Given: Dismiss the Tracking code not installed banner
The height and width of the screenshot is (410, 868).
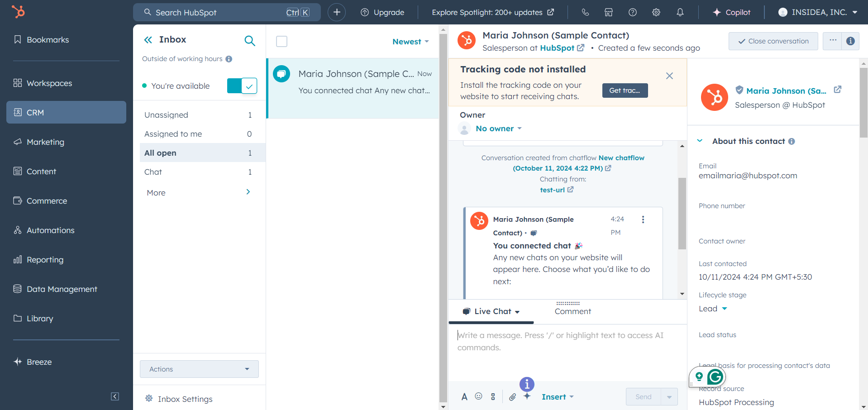Looking at the screenshot, I should (x=669, y=76).
